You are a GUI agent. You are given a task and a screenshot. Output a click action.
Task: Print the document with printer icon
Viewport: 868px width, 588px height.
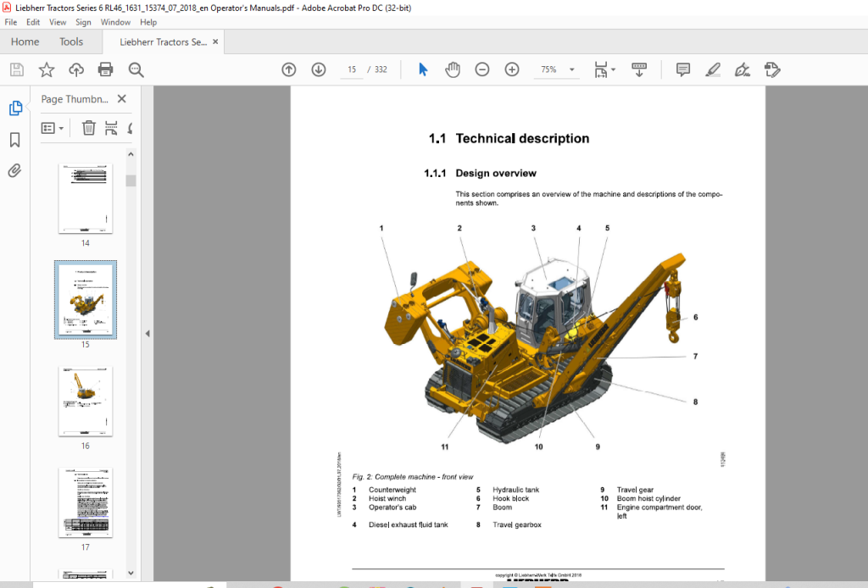(x=105, y=69)
